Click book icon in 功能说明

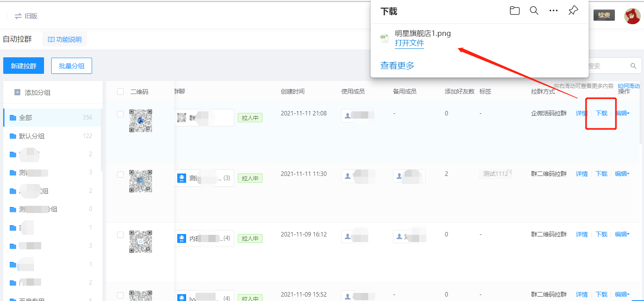click(x=51, y=40)
